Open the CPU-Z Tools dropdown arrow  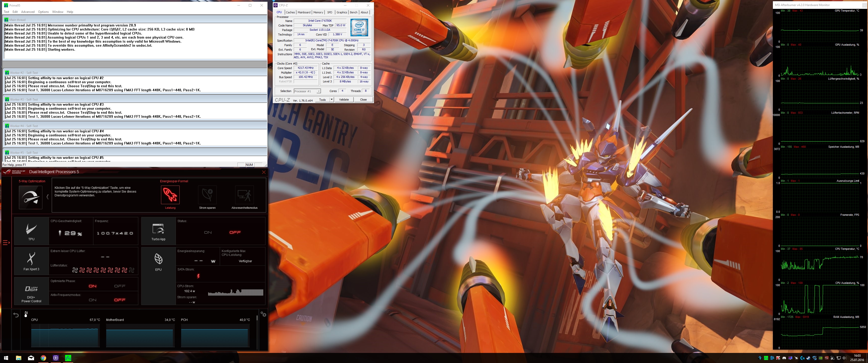pyautogui.click(x=332, y=100)
